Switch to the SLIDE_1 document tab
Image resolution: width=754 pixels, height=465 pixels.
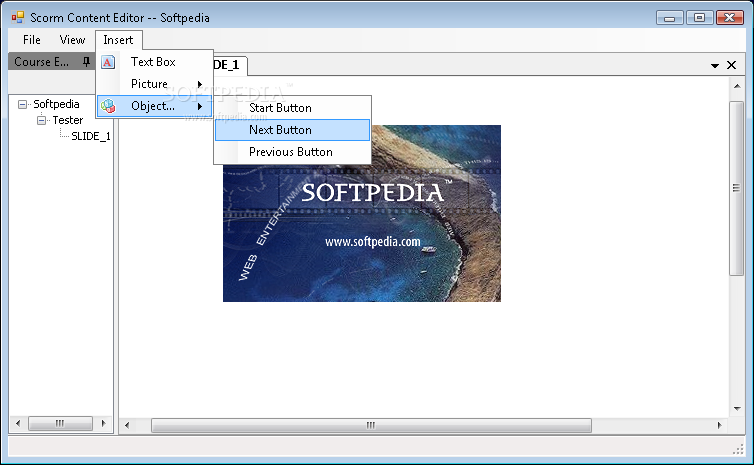230,65
